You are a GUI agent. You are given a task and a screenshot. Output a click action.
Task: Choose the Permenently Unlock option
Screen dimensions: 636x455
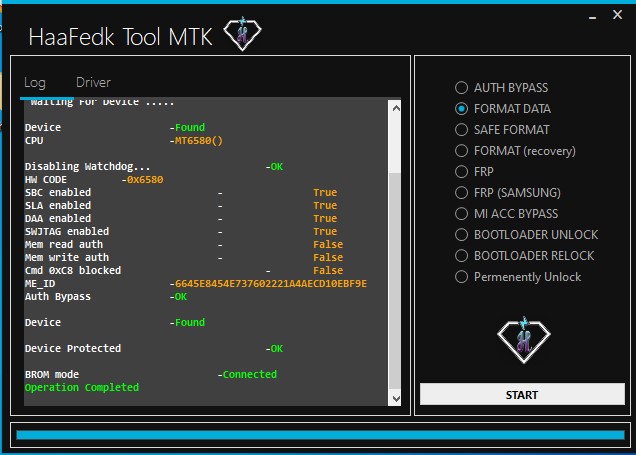coord(518,277)
